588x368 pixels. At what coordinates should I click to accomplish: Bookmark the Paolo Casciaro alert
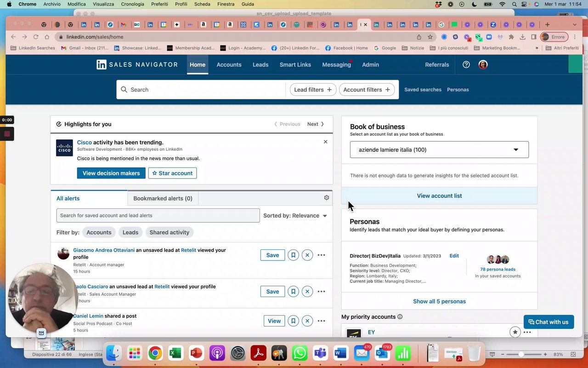tap(293, 291)
